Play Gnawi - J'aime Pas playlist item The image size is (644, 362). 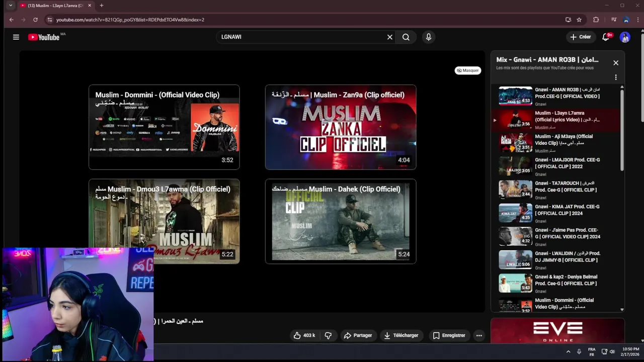555,237
